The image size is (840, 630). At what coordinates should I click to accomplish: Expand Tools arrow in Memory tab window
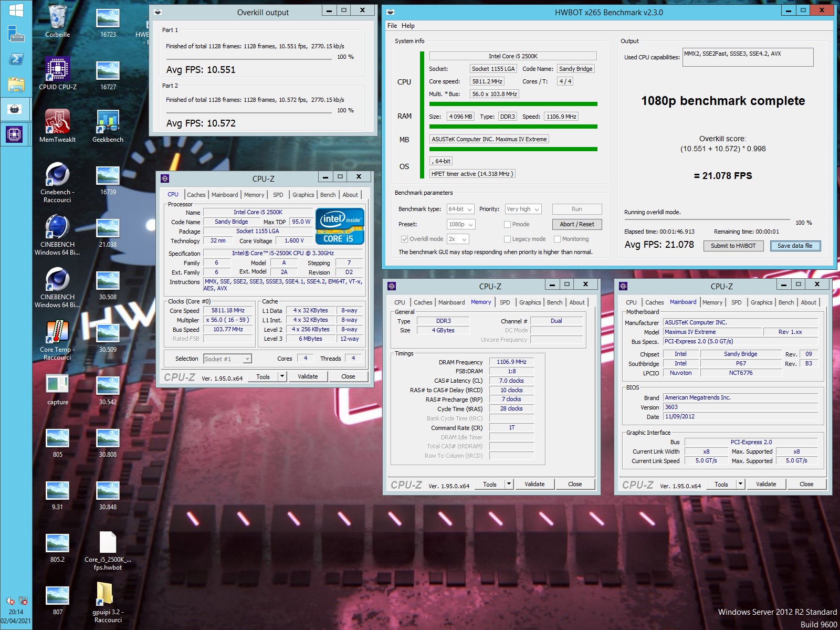[509, 484]
